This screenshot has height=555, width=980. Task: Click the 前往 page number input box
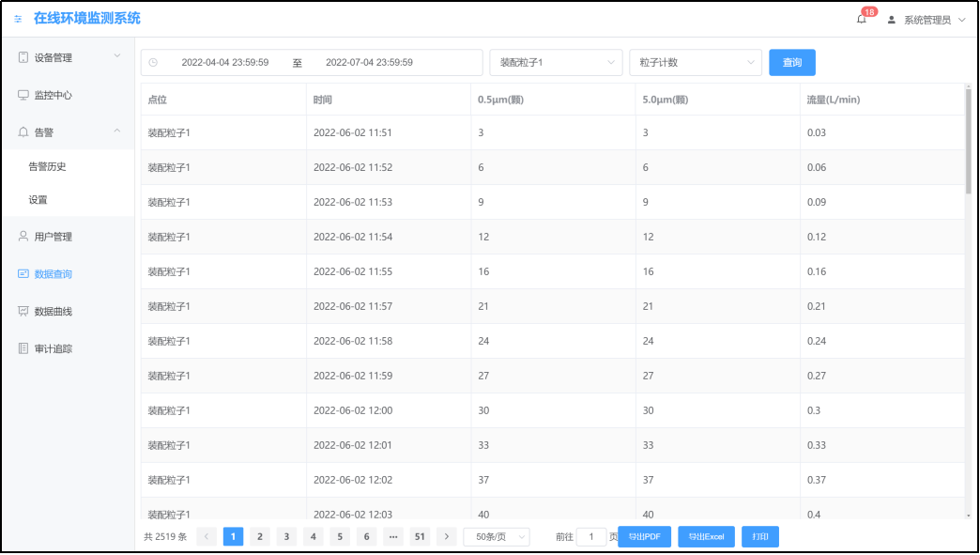pos(590,537)
